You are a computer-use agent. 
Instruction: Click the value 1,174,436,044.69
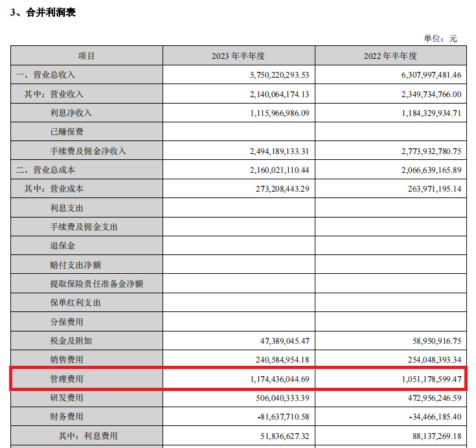(280, 379)
